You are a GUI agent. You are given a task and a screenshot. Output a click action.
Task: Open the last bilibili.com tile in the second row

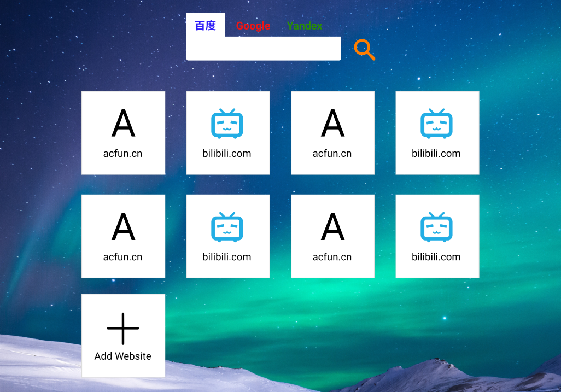(437, 236)
